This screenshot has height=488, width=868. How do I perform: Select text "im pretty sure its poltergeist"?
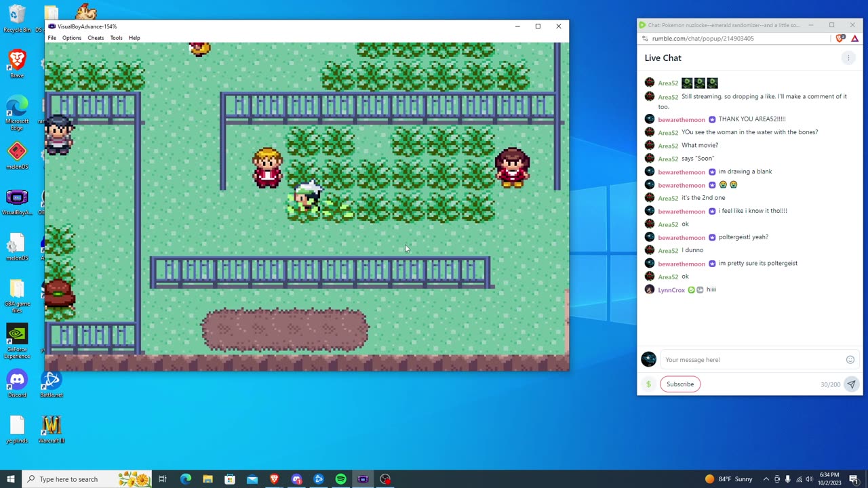pyautogui.click(x=758, y=264)
